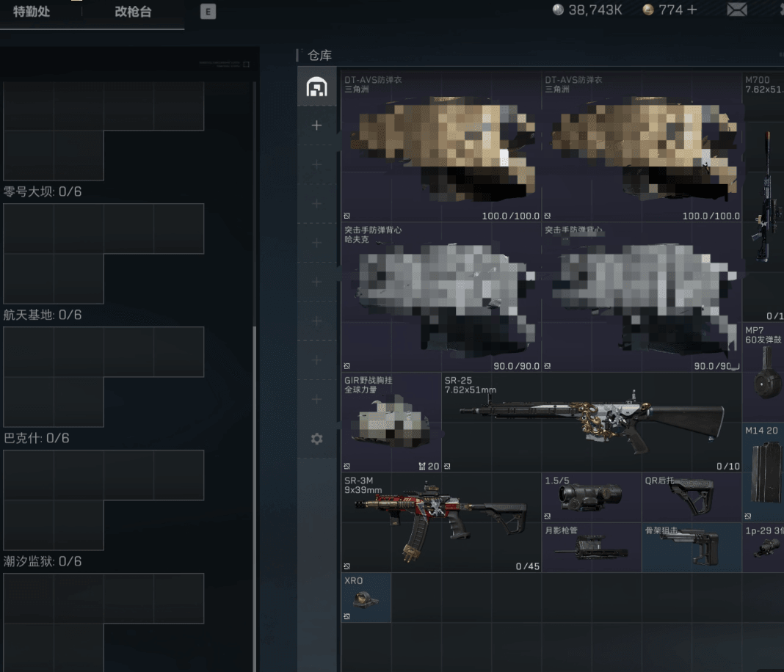The image size is (784, 672).
Task: Open the 特勤处 tab
Action: 32,12
